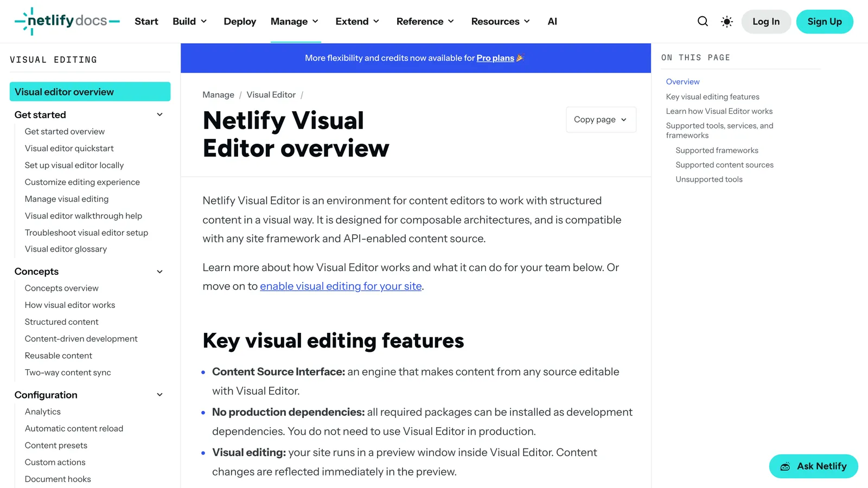The width and height of the screenshot is (868, 488).
Task: Go to the Start nav item
Action: pyautogui.click(x=146, y=21)
